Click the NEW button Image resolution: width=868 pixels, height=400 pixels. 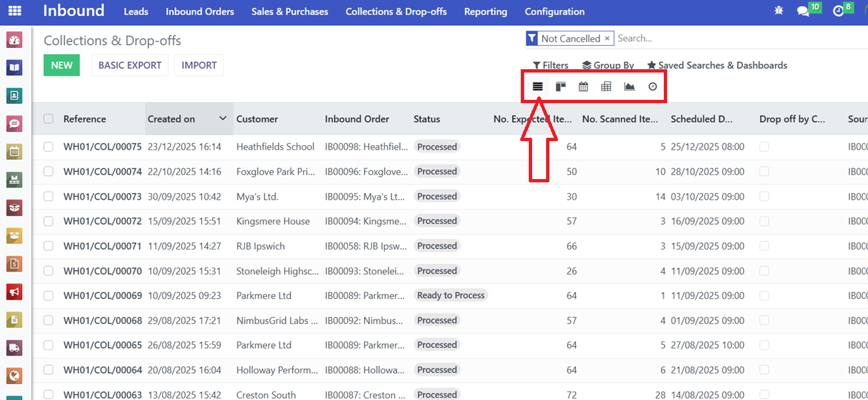coord(62,65)
